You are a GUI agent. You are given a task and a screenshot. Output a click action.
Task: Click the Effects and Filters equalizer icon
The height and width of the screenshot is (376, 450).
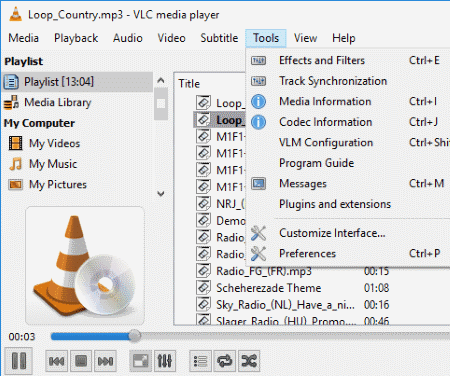pyautogui.click(x=258, y=60)
